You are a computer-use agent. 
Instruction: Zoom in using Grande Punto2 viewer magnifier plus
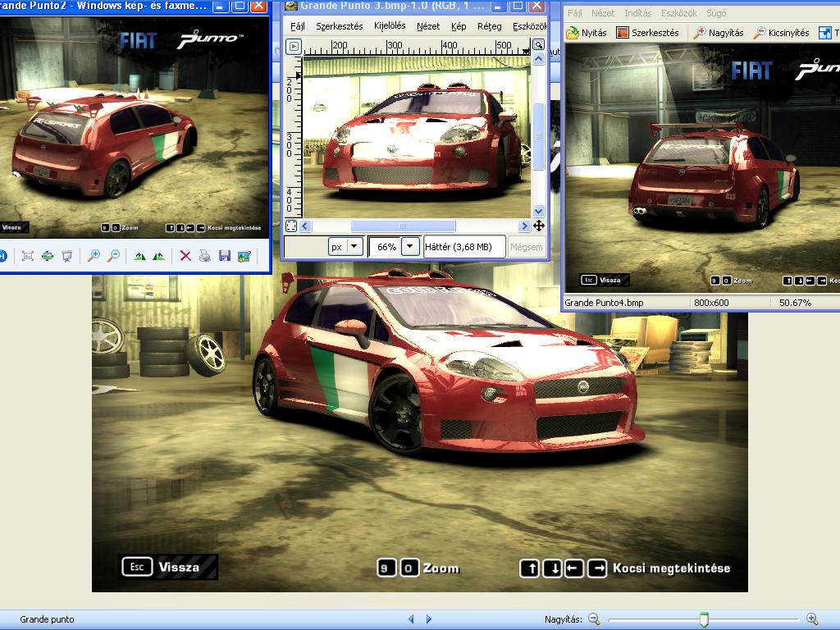click(x=94, y=256)
